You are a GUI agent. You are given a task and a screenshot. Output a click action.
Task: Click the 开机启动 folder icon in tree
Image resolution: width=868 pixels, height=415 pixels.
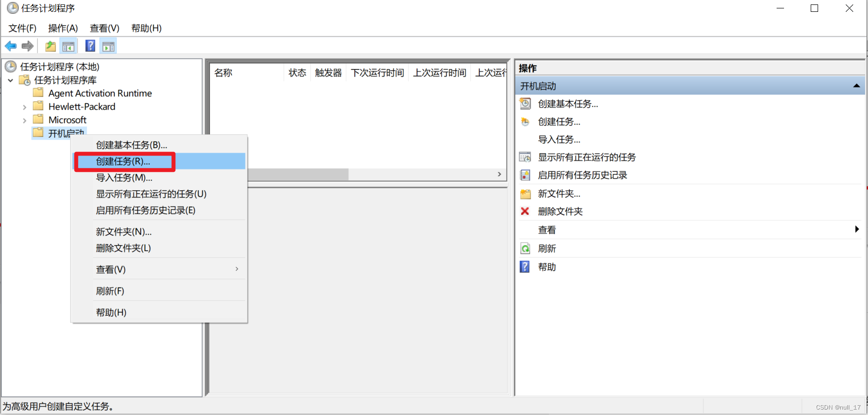39,132
